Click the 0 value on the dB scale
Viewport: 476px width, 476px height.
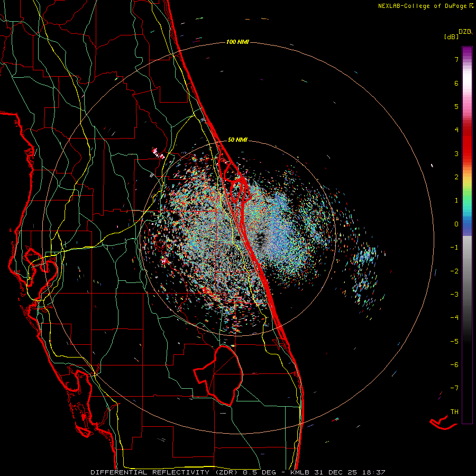[456, 224]
